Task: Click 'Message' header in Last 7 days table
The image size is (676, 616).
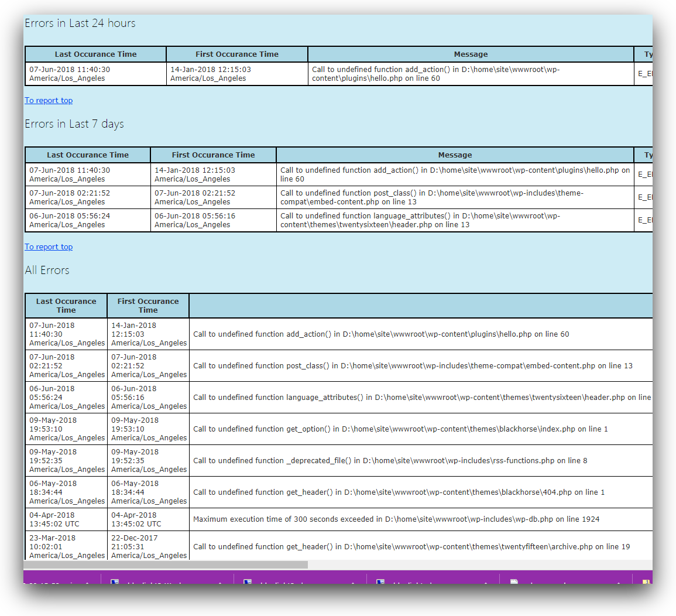Action: (x=455, y=155)
